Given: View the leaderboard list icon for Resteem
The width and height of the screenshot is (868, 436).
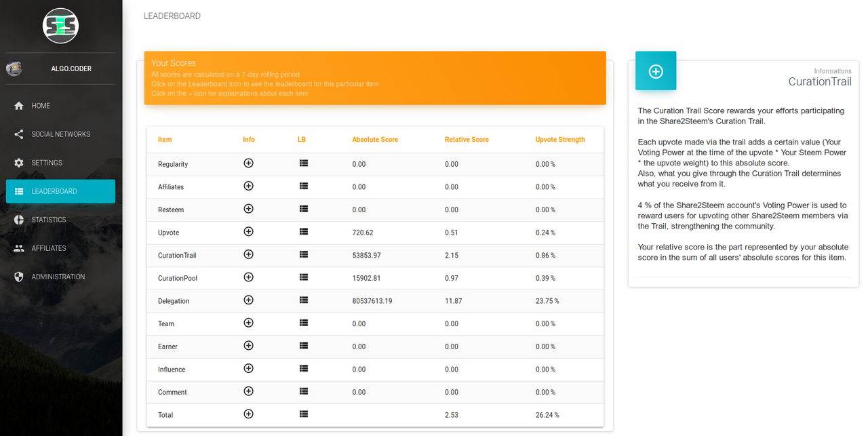Looking at the screenshot, I should [x=304, y=209].
